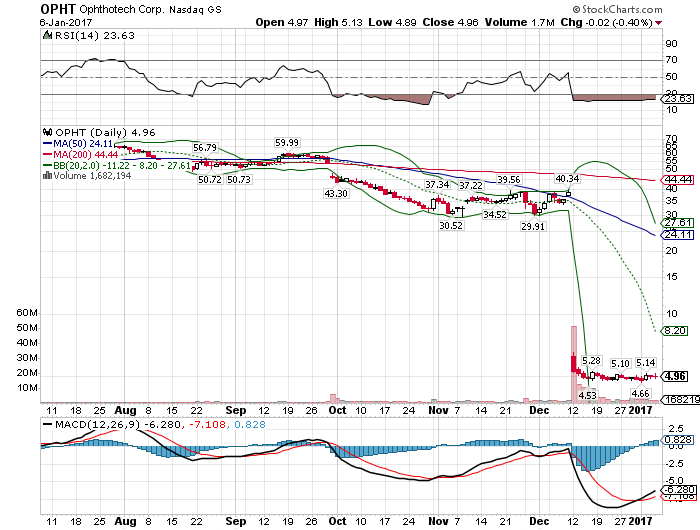Image resolution: width=700 pixels, height=530 pixels.
Task: Click the 4.66 low price annotation
Action: (641, 393)
